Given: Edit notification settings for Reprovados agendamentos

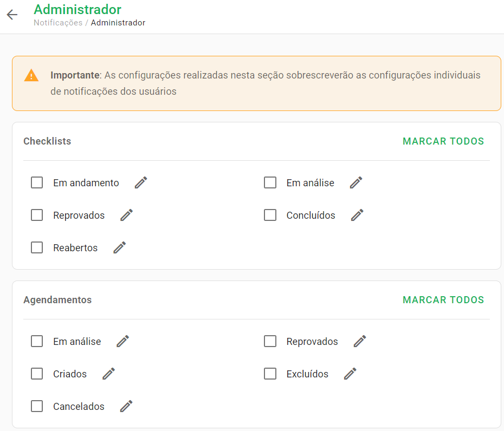Looking at the screenshot, I should pos(359,341).
